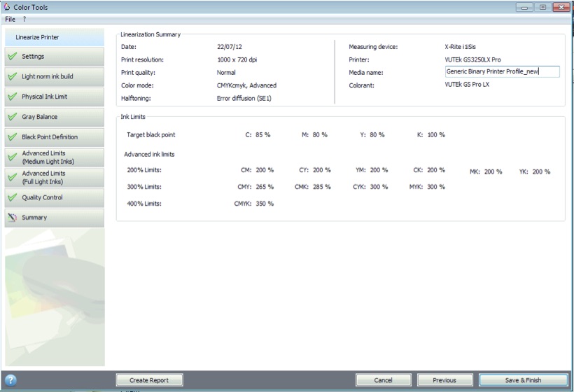Image resolution: width=574 pixels, height=392 pixels.
Task: Minimize the Color Tools window
Action: [524, 7]
